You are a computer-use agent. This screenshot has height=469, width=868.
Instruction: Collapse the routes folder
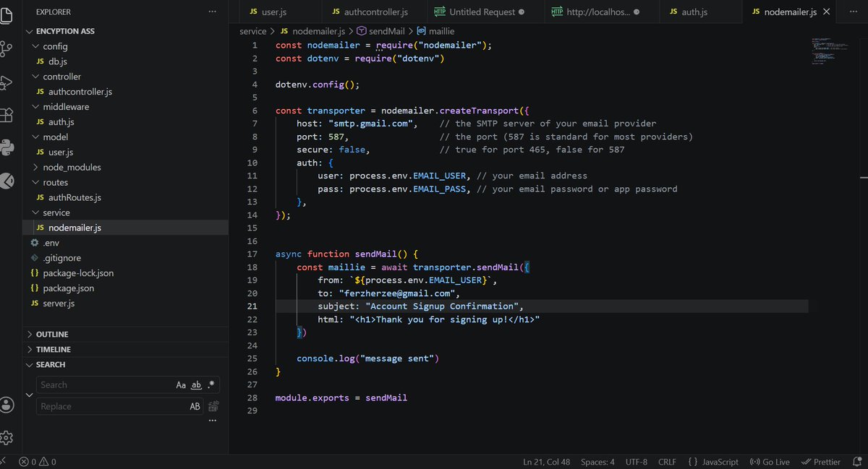(36, 183)
